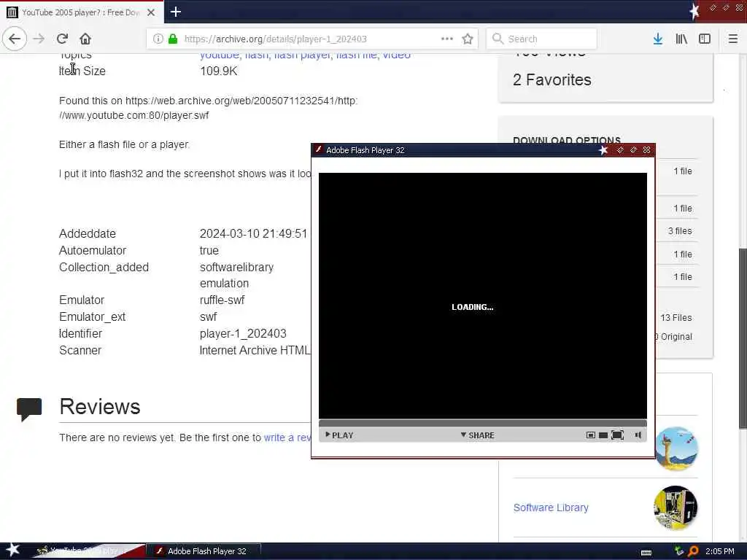747x560 pixels.
Task: Click the browser Search box
Action: pyautogui.click(x=542, y=39)
